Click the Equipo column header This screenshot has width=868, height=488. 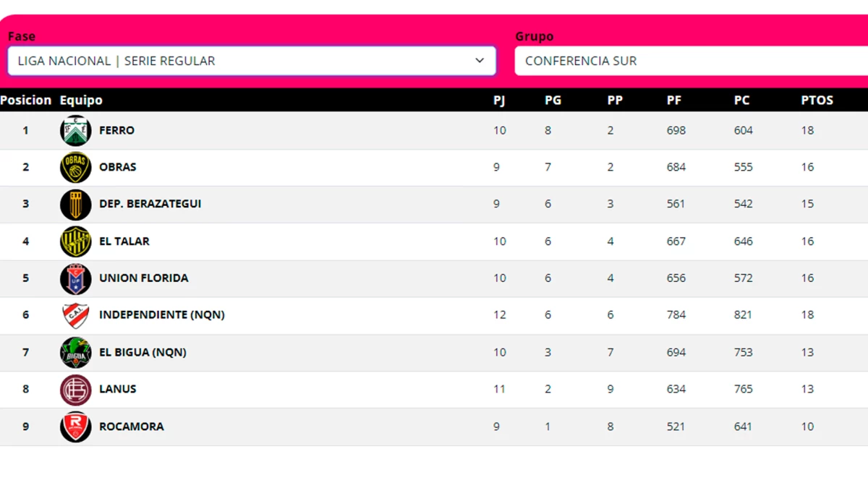81,100
